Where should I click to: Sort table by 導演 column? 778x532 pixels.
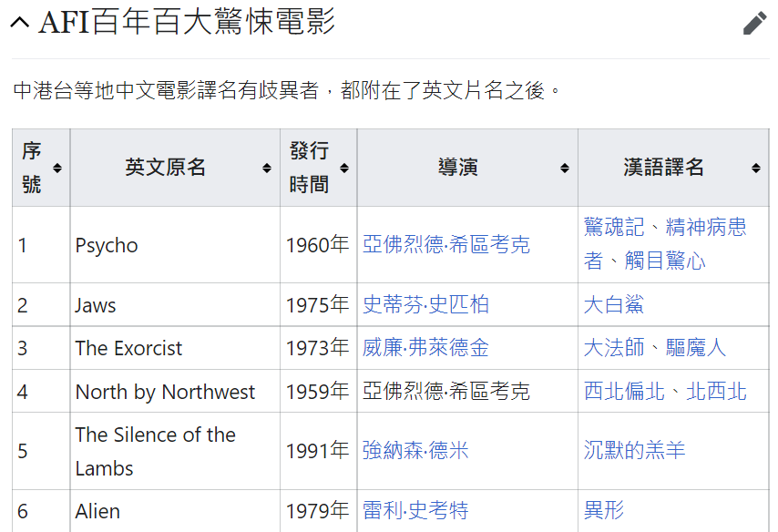pyautogui.click(x=564, y=168)
